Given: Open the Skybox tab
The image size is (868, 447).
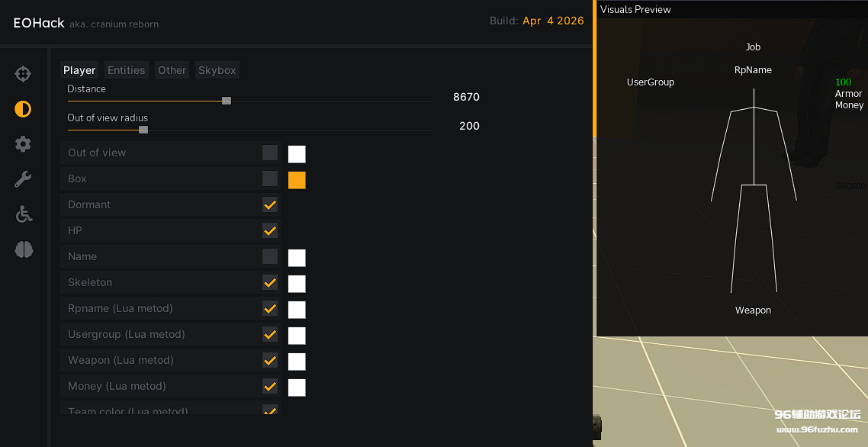Looking at the screenshot, I should [x=217, y=70].
